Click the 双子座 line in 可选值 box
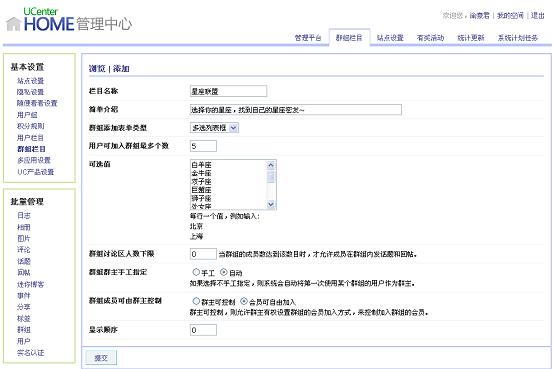Screen dimensions: 553x369 (201, 182)
